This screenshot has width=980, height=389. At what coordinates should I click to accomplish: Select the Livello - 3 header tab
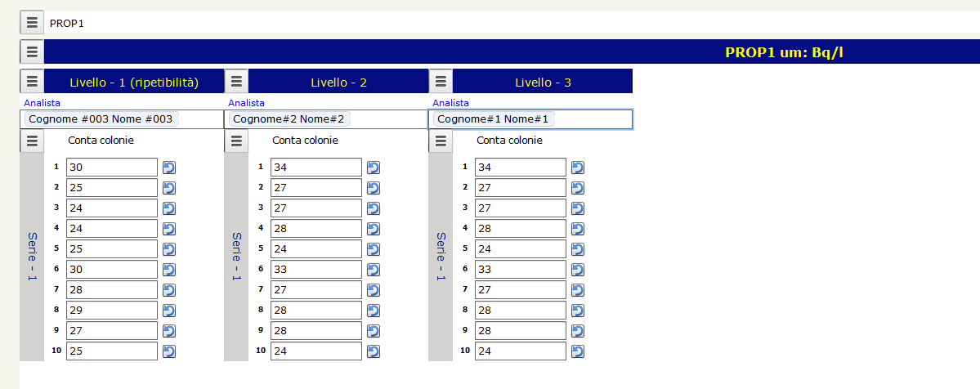point(543,82)
